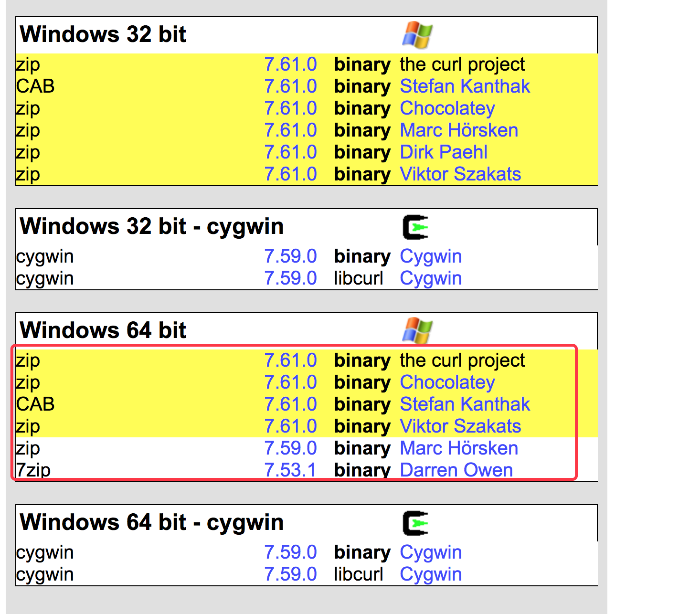Click the 'Windows 32 bit' section heading

point(103,34)
